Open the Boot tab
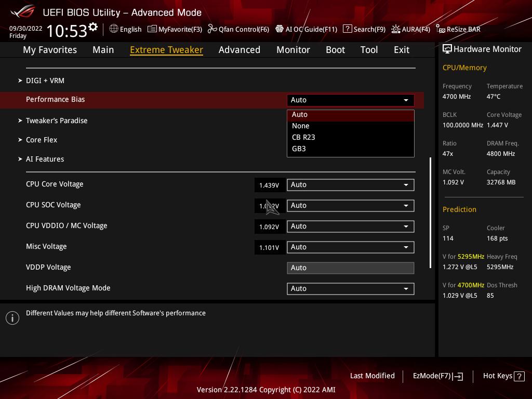 335,50
